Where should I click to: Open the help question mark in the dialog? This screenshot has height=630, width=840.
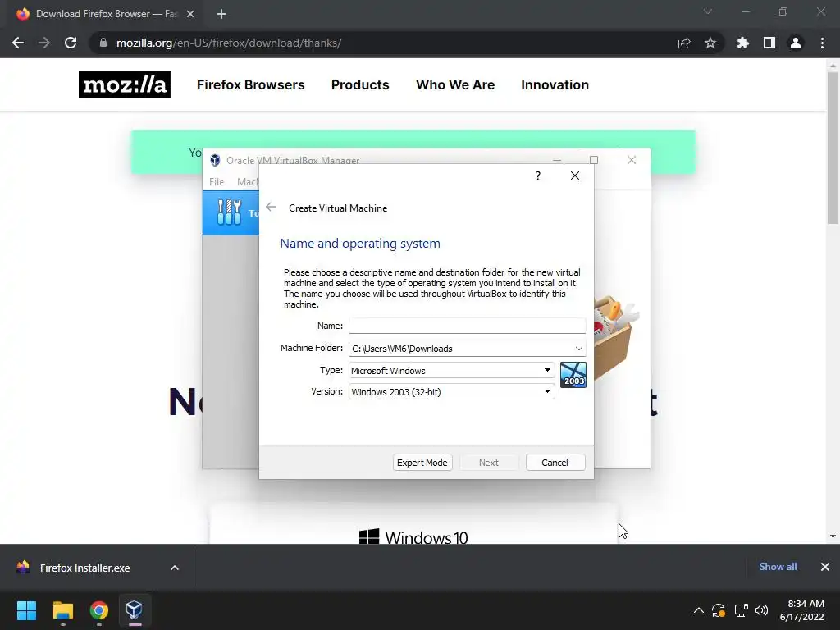[x=538, y=176]
